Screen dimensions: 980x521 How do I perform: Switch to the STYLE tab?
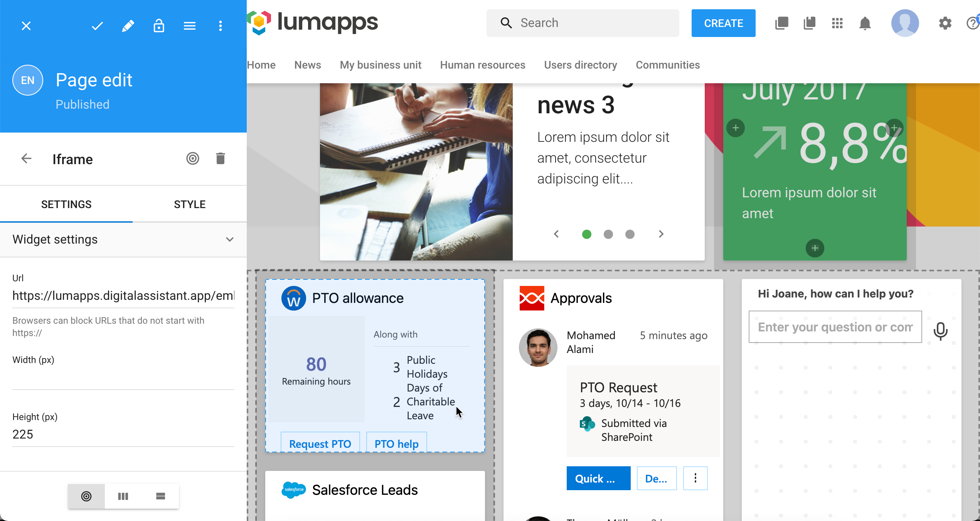pos(189,204)
